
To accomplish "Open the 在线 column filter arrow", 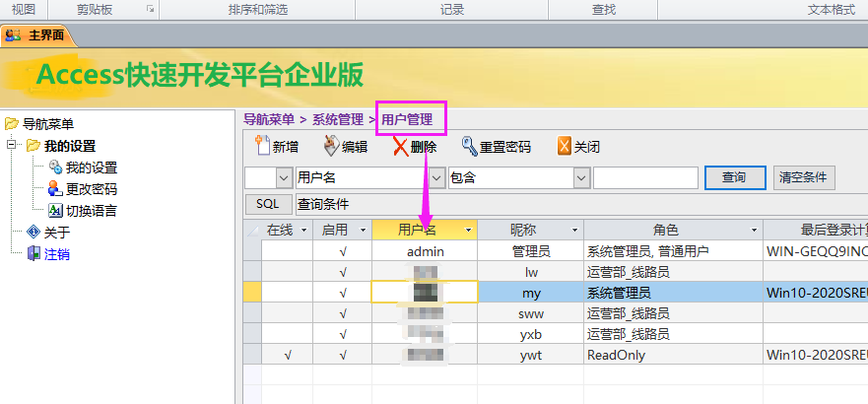I will coord(303,231).
